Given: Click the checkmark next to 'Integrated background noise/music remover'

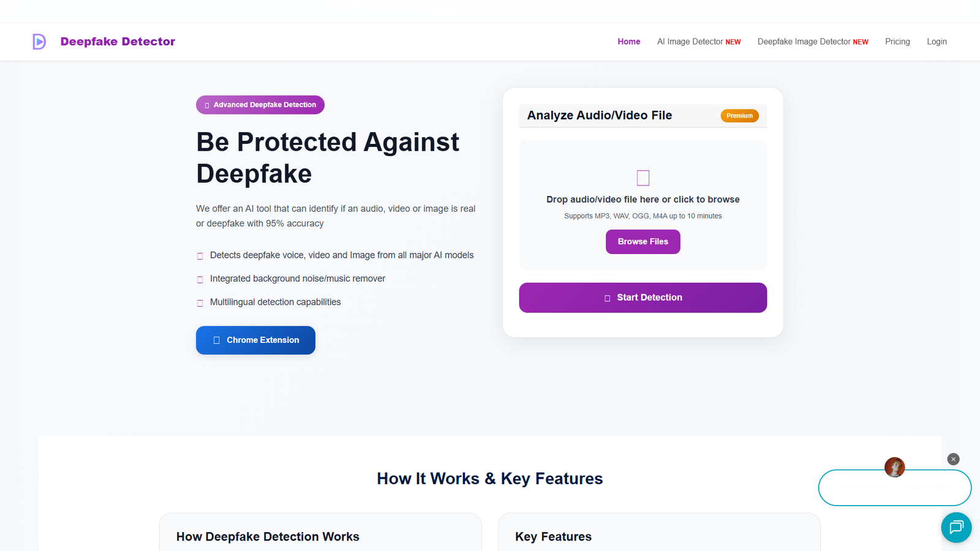Looking at the screenshot, I should coord(200,279).
